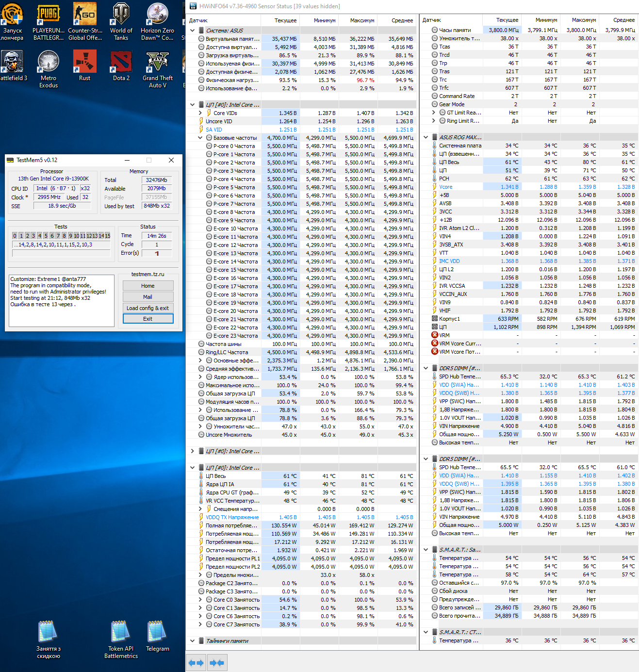
Task: Click the Error(s) value field in TestMem5
Action: (157, 253)
